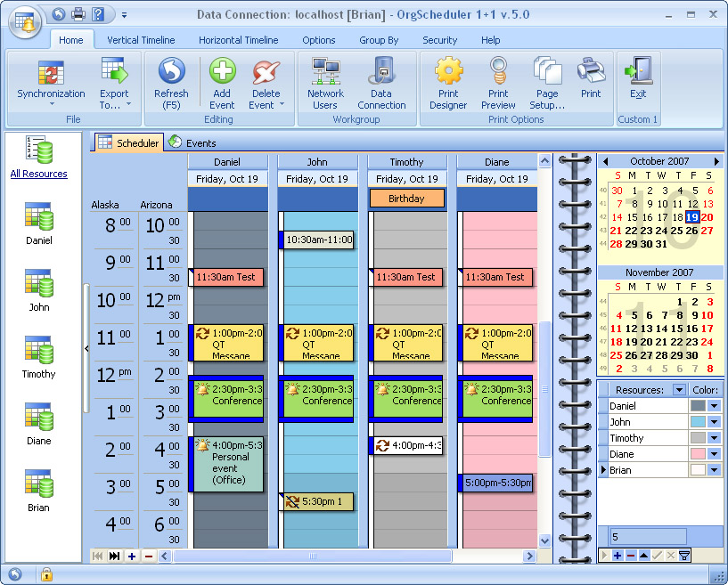Open Timothy's color dropdown

tap(714, 438)
